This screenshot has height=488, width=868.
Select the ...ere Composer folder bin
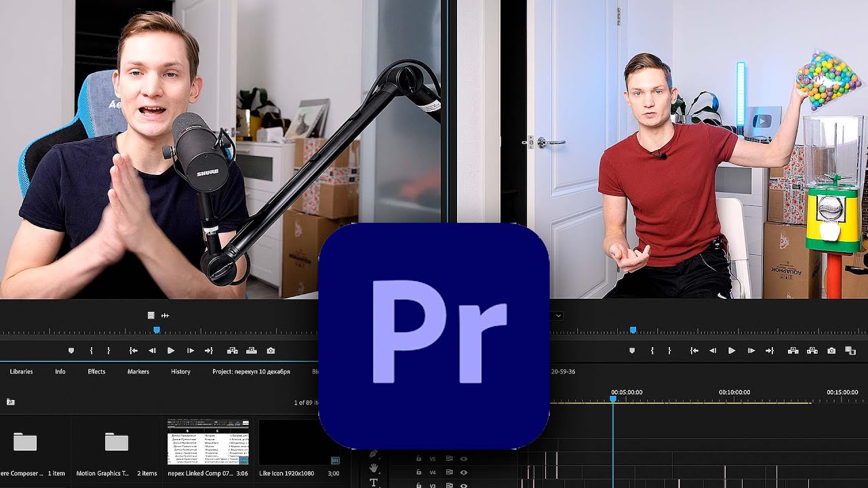tap(25, 443)
